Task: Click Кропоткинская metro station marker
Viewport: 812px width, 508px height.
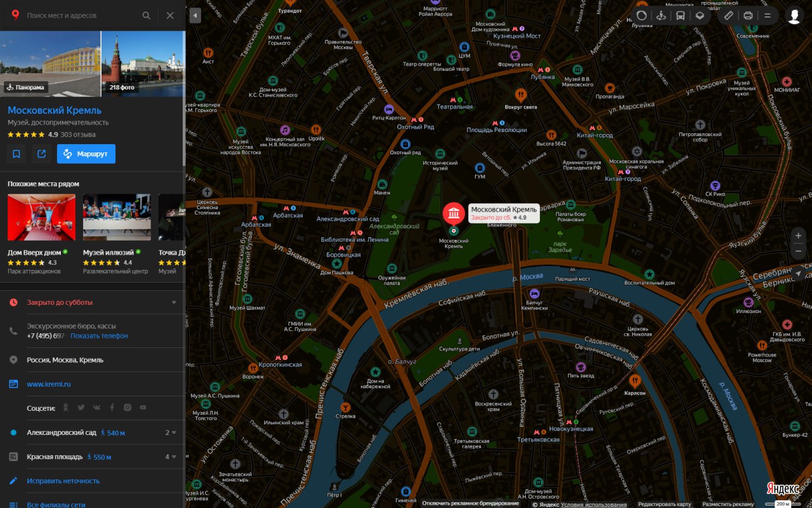Action: pos(281,357)
